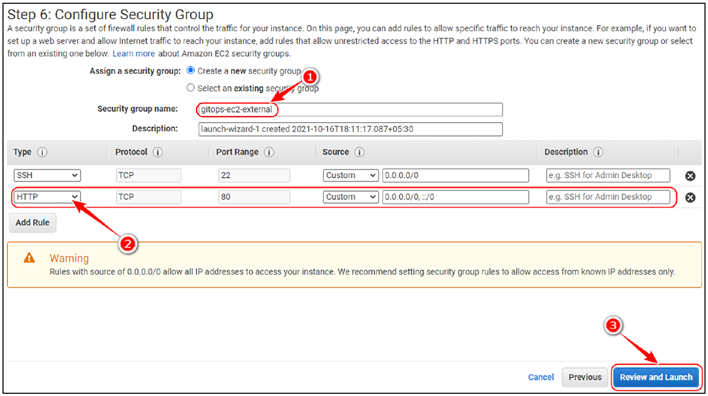Image resolution: width=708 pixels, height=396 pixels.
Task: Click the Review and Launch button
Action: pos(656,377)
